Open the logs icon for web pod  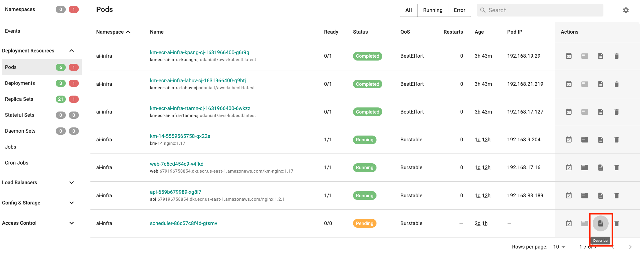pos(585,167)
